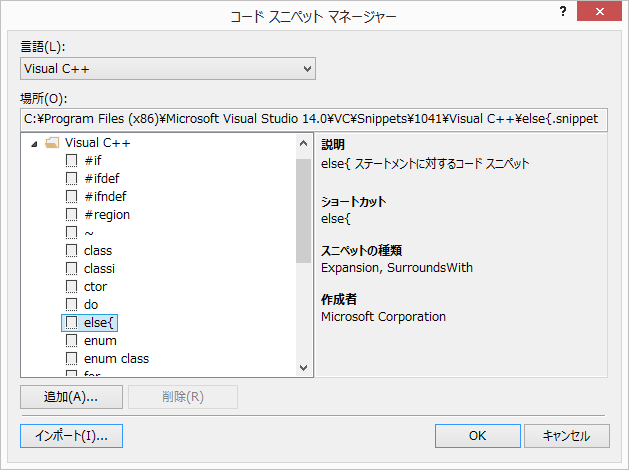Screen dimensions: 629x470
Task: Click the else{ ステートメント description text
Action: (425, 164)
